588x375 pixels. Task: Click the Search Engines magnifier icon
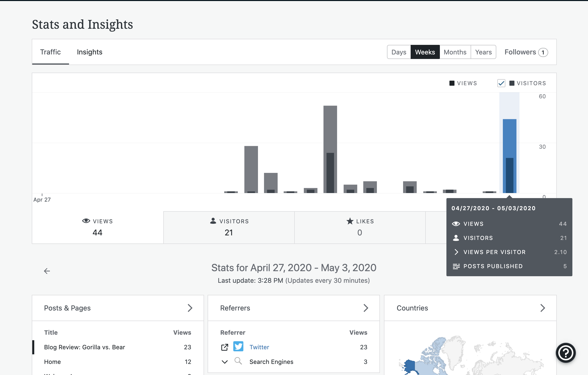click(x=238, y=361)
